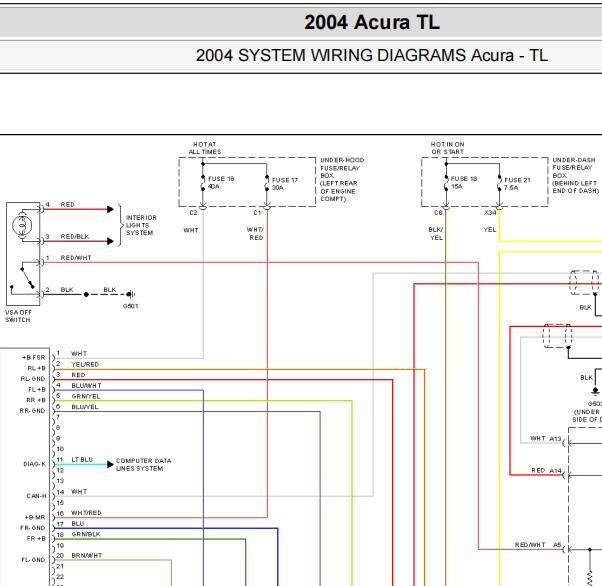Click the '2004 SYSTEM WIRING DIAGRAMS Acura - TL' subtitle
The width and height of the screenshot is (602, 586).
[371, 55]
